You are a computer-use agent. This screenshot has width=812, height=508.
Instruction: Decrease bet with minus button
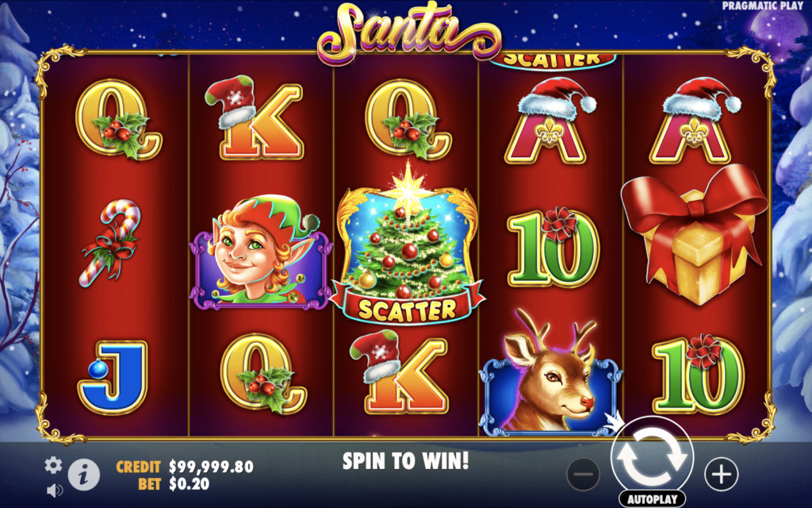583,474
